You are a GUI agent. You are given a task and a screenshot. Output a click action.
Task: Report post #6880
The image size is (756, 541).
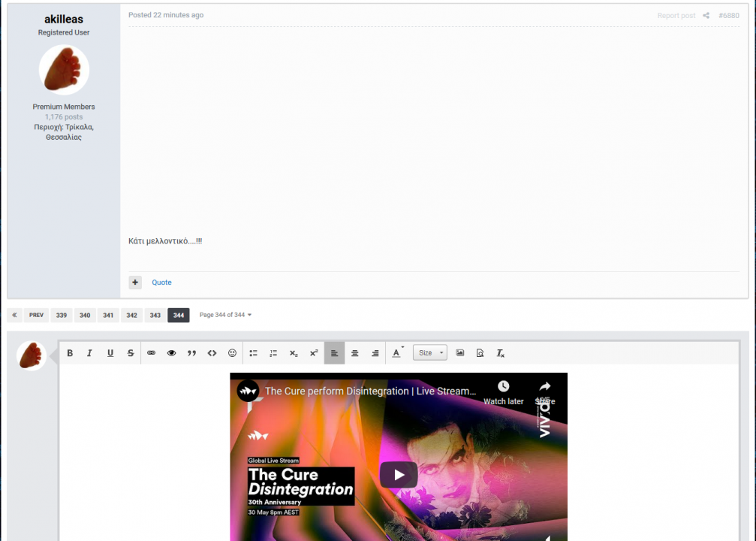(x=676, y=16)
